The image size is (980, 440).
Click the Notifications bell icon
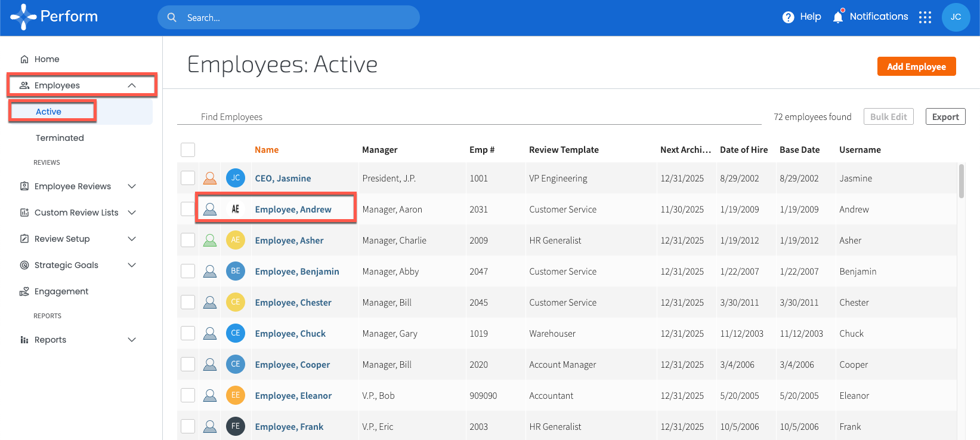(x=838, y=17)
